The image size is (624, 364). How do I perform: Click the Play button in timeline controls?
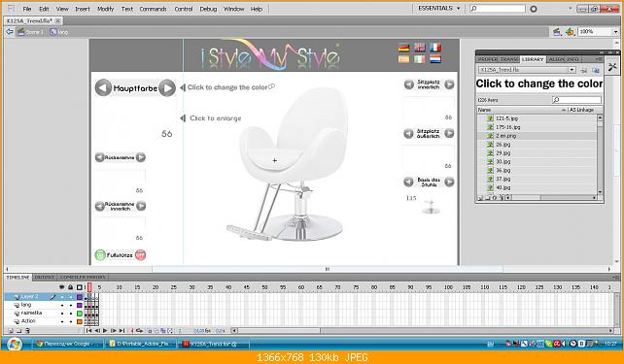(105, 330)
